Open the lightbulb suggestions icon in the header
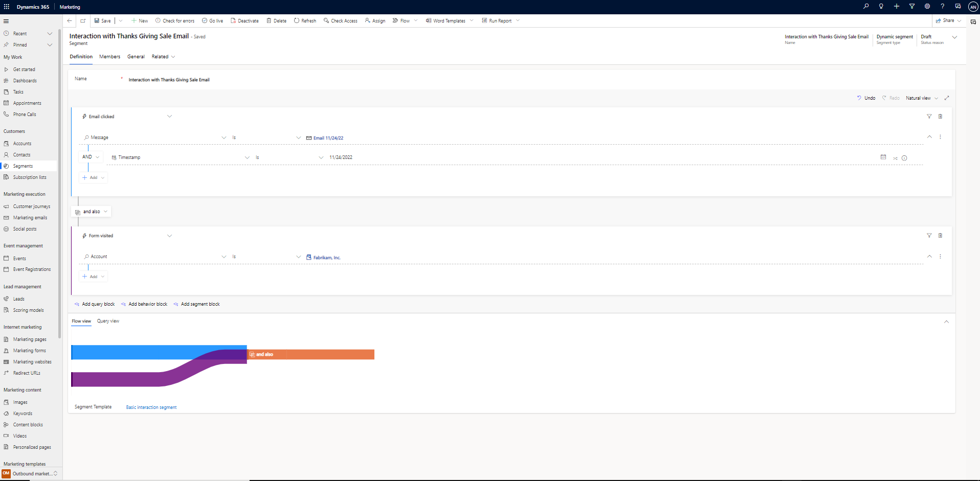Screen dimensions: 980x481 881,6
